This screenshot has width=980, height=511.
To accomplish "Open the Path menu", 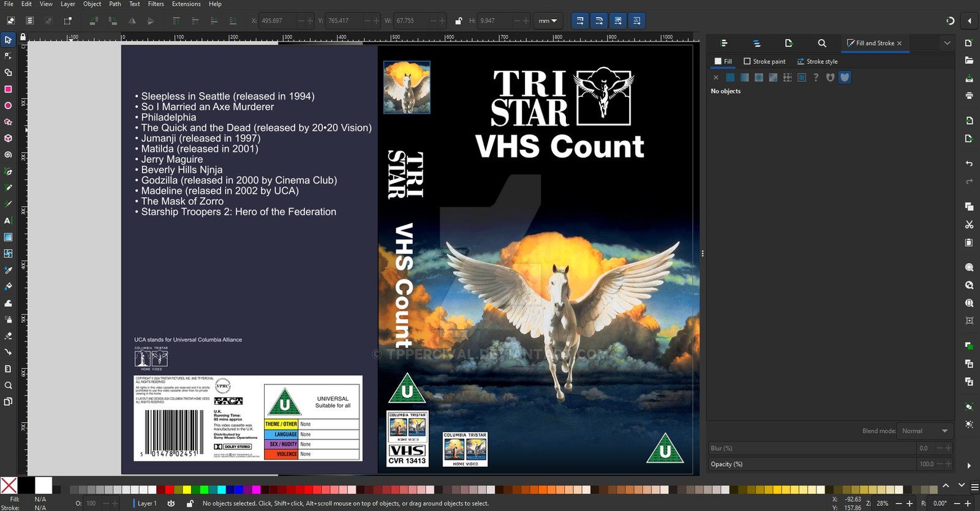I will (x=115, y=4).
